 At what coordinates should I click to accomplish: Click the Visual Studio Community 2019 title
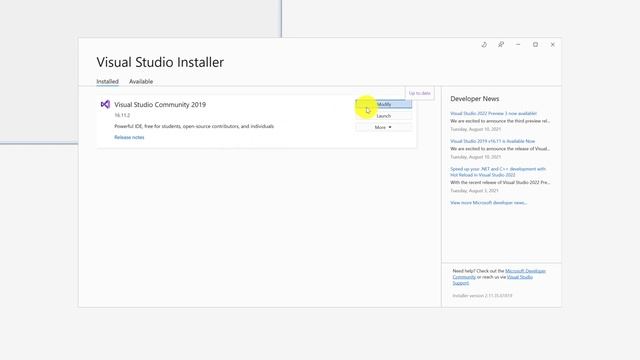click(160, 104)
